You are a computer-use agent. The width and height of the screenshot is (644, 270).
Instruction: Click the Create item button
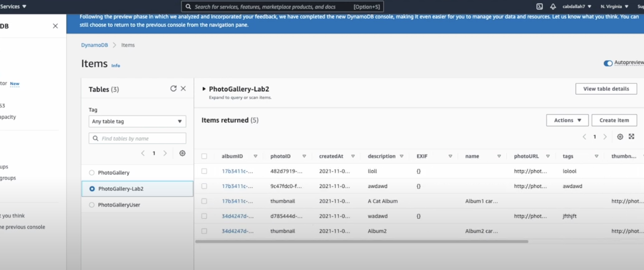click(614, 120)
